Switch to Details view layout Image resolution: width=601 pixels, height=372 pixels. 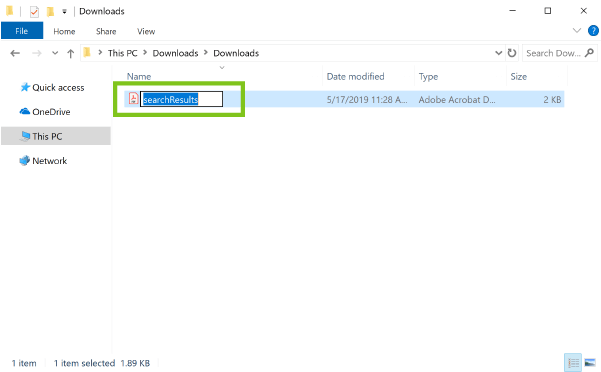pos(573,362)
